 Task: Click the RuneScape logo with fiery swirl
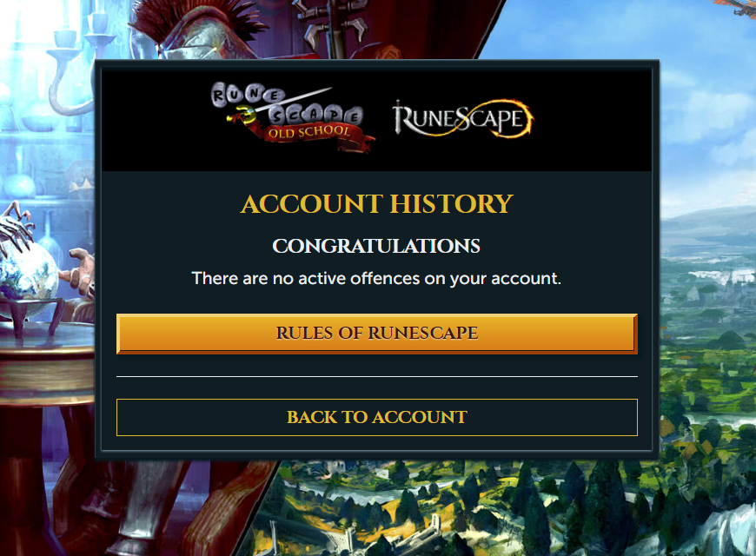tap(463, 119)
